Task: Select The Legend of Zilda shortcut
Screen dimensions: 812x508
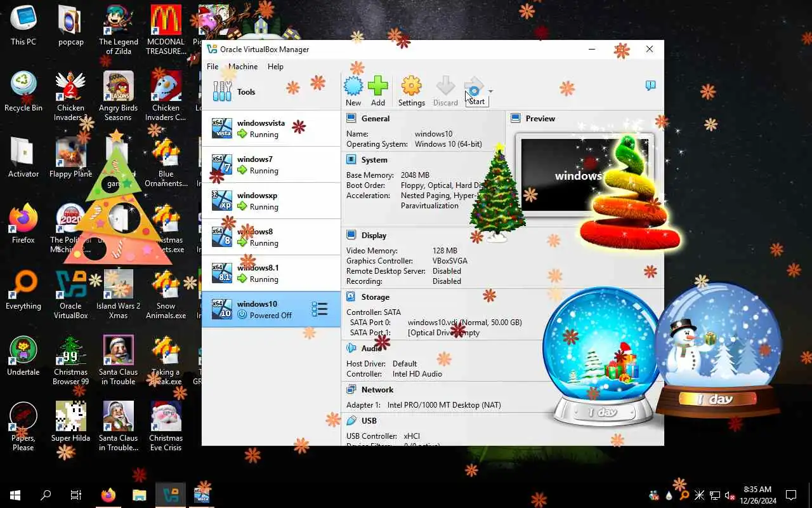Action: (x=119, y=30)
